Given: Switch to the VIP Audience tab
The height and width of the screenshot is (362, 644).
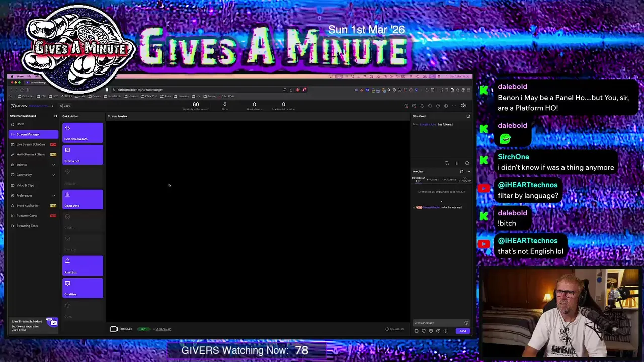Looking at the screenshot, I should [x=449, y=180].
